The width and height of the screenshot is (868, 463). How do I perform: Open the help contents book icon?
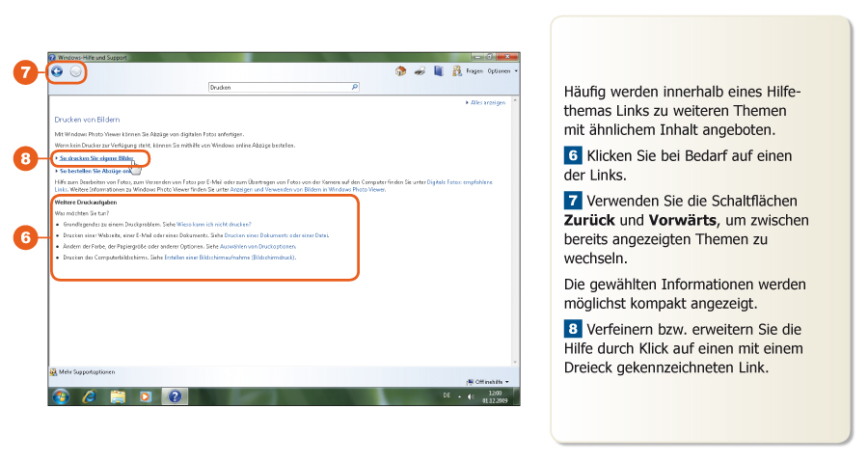coord(438,71)
